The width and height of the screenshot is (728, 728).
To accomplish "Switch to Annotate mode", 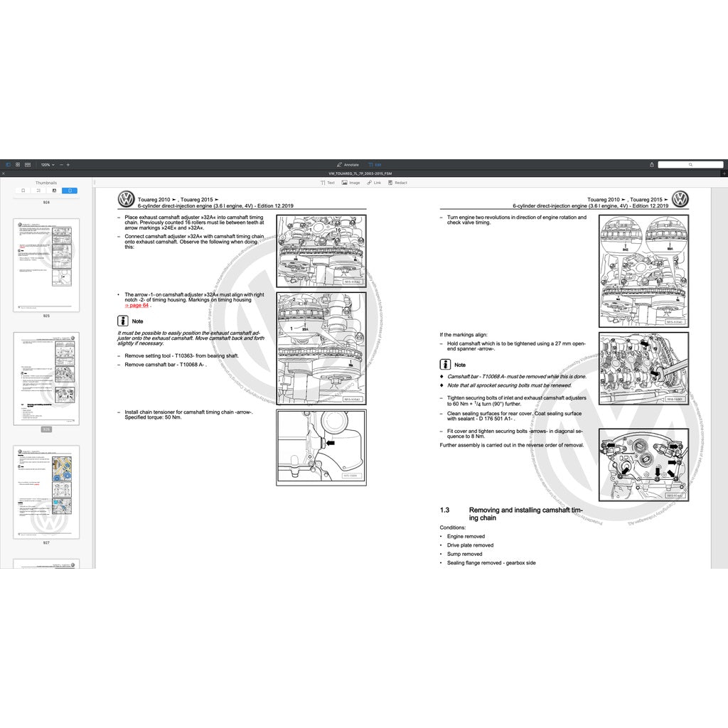I will point(348,164).
